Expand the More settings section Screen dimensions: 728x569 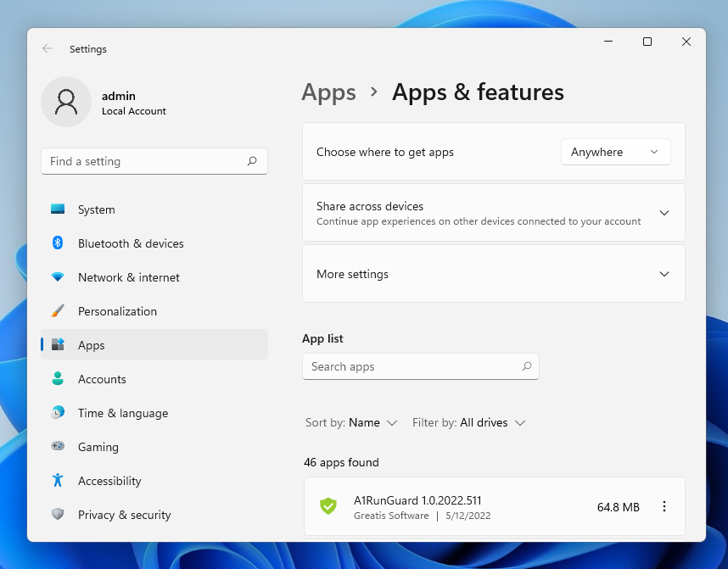pyautogui.click(x=664, y=274)
